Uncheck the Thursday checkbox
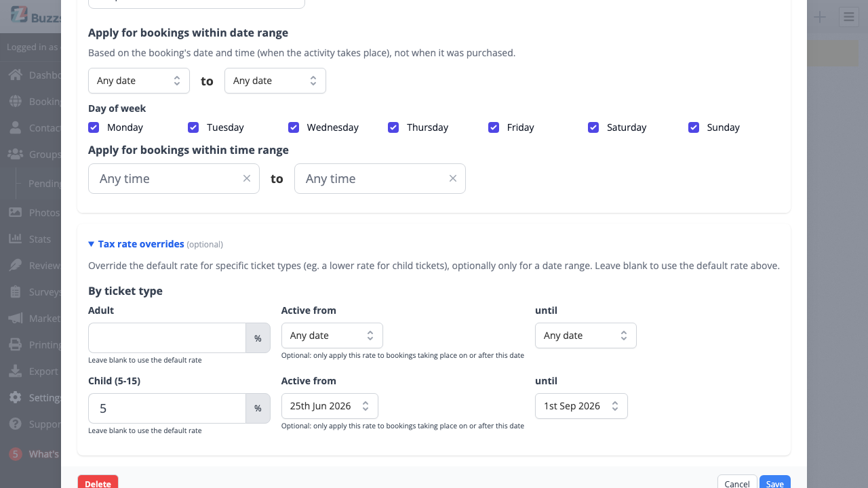Screen dimensions: 868x488 coord(393,127)
